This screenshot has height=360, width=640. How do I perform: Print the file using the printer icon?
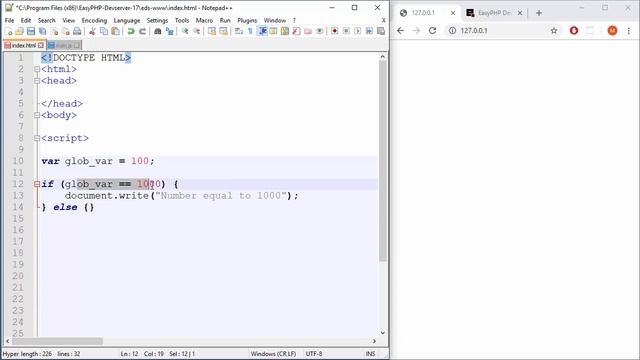(77, 31)
